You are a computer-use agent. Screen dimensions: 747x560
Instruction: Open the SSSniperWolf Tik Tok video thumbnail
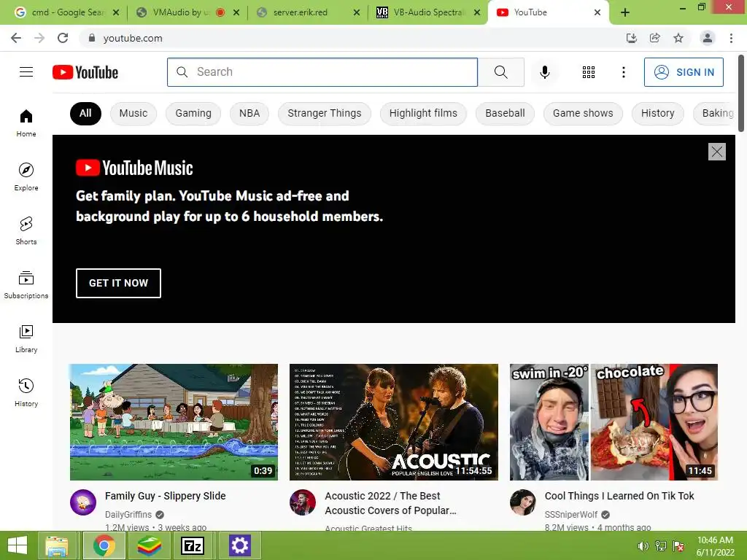614,422
